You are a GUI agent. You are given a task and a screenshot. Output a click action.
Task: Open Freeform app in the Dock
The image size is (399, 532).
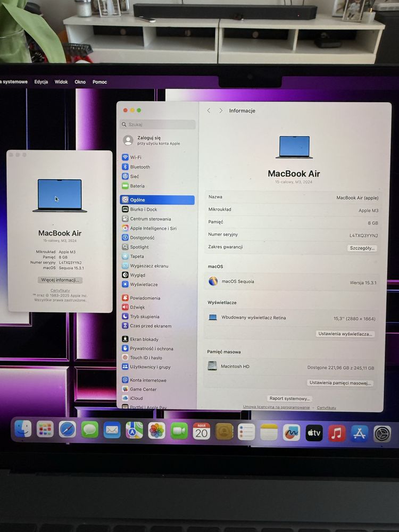click(x=292, y=433)
